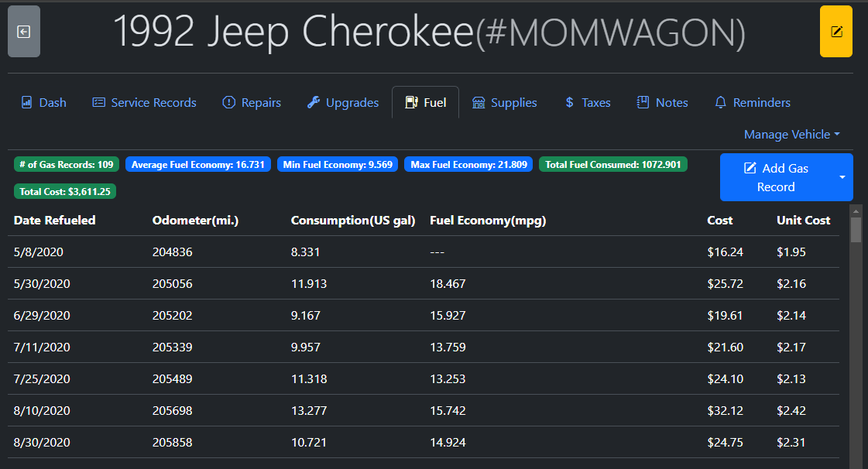
Task: Expand the Manage Vehicle dropdown
Action: (791, 135)
